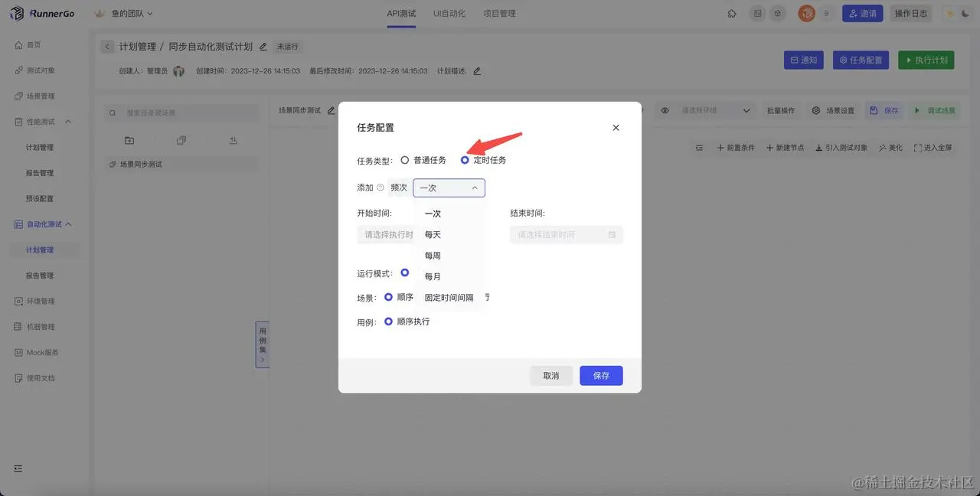Click the 任务配置 button
980x496 pixels.
tap(861, 60)
